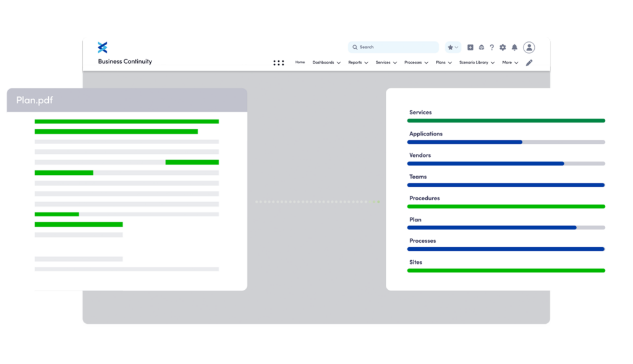Open the user profile avatar
Image resolution: width=633 pixels, height=364 pixels.
pyautogui.click(x=529, y=48)
